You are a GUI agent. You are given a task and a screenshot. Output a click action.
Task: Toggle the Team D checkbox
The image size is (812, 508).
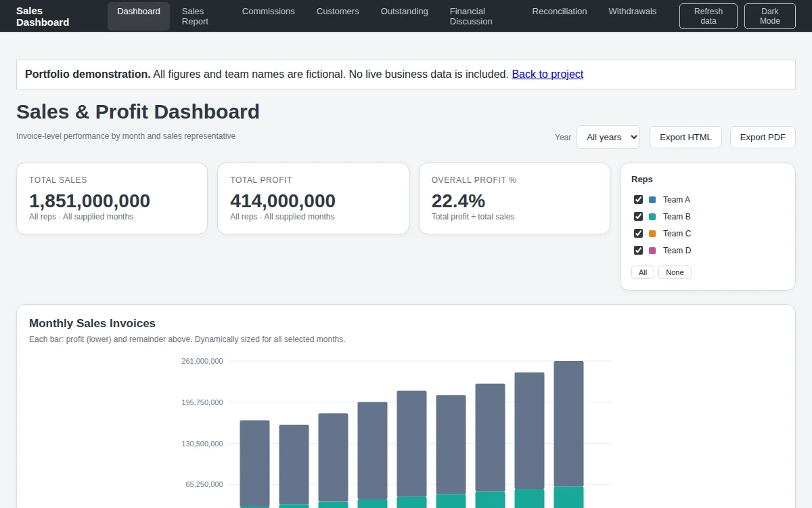[638, 251]
